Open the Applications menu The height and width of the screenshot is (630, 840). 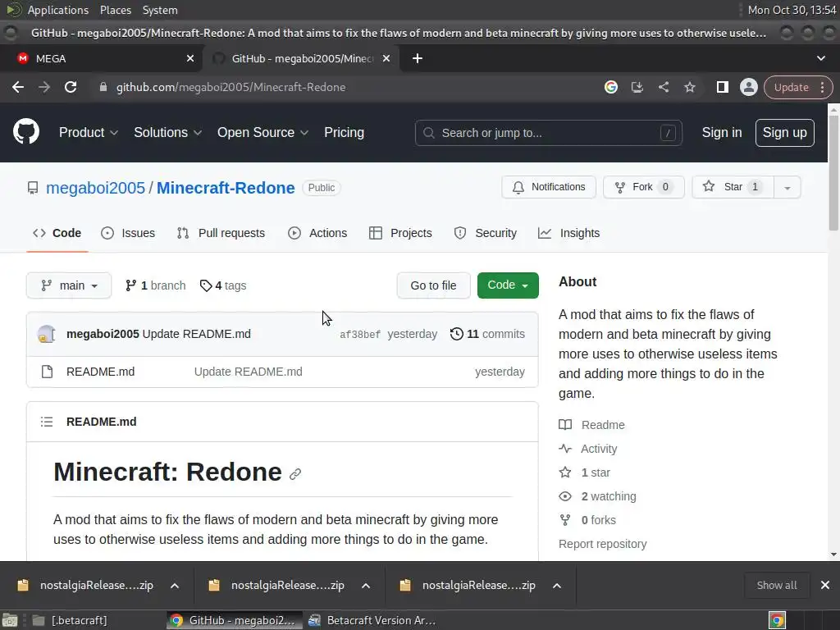tap(58, 10)
